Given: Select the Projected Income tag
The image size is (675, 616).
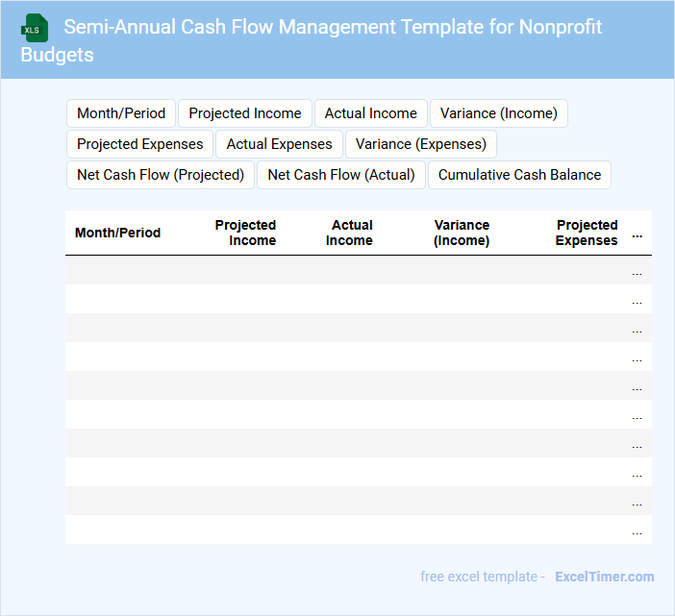Looking at the screenshot, I should 245,113.
